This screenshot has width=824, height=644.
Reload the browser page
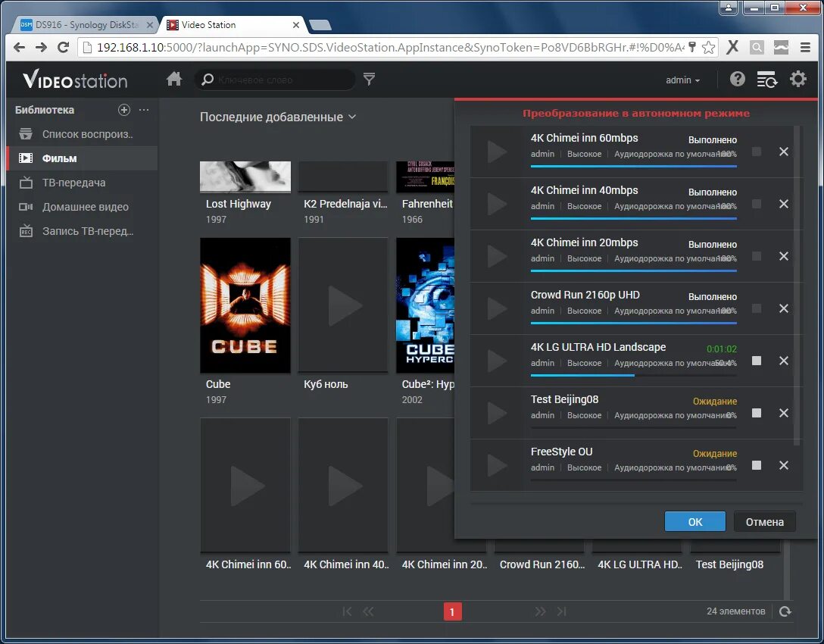(x=63, y=47)
